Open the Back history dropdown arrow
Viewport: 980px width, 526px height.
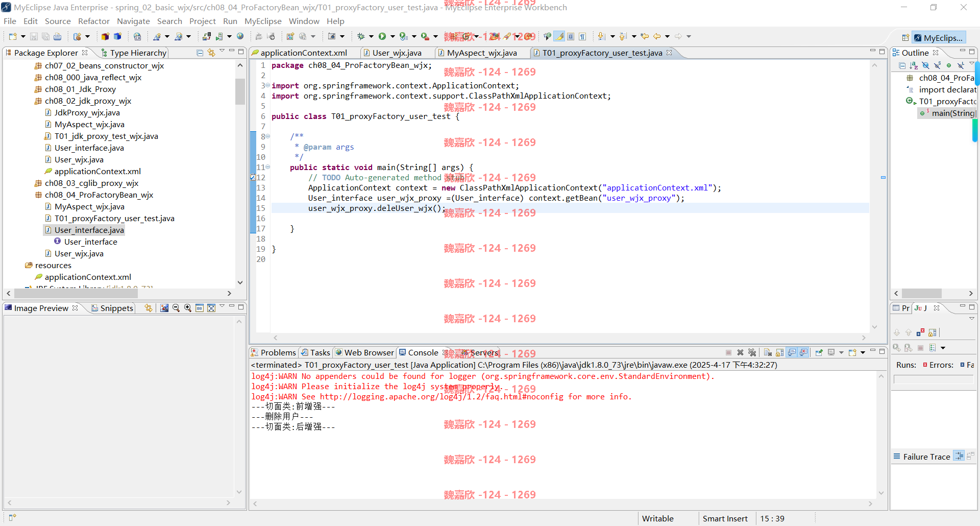click(x=667, y=36)
